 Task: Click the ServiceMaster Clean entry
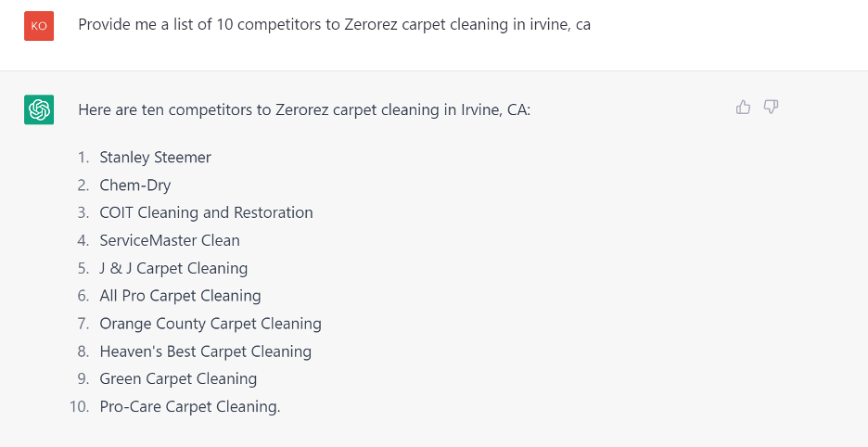170,240
